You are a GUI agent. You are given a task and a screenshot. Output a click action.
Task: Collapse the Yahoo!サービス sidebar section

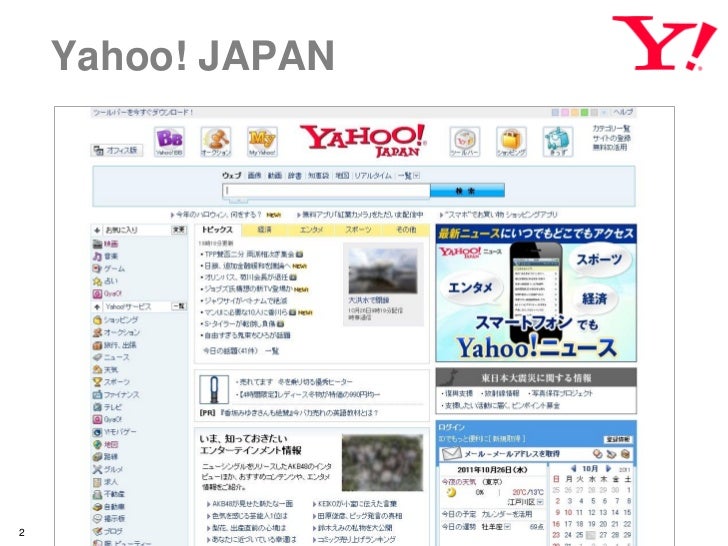[97, 307]
